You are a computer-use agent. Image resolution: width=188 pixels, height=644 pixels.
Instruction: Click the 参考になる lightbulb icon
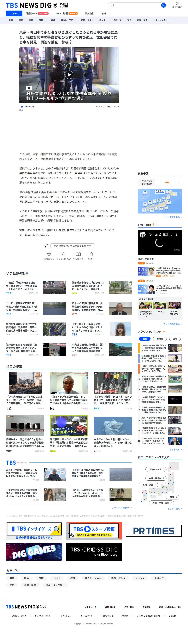[49, 254]
